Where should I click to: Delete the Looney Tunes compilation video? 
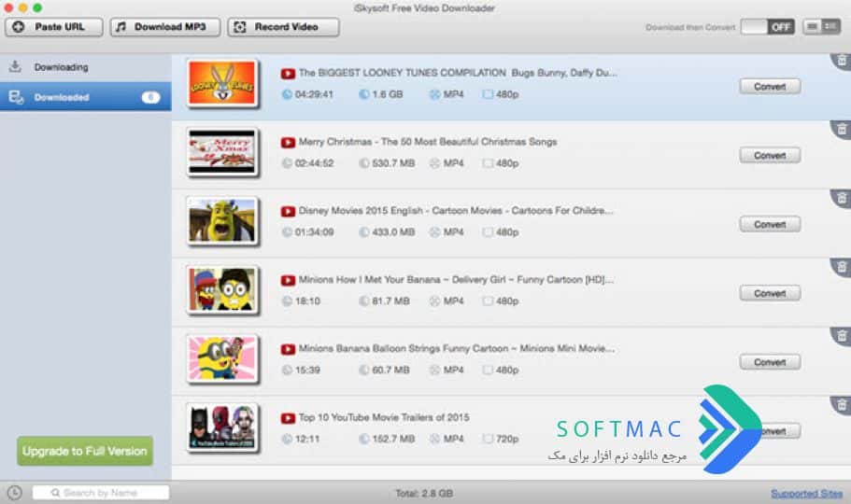(x=842, y=61)
